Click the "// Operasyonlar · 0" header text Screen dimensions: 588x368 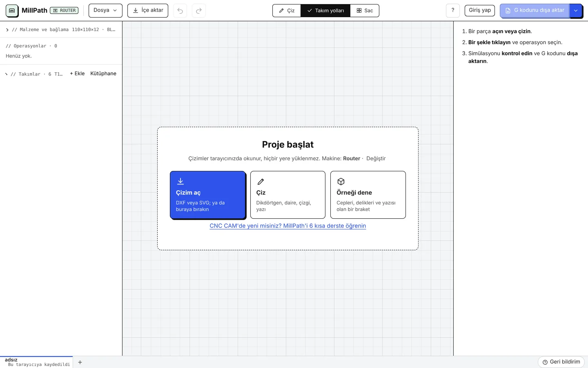[x=31, y=46]
